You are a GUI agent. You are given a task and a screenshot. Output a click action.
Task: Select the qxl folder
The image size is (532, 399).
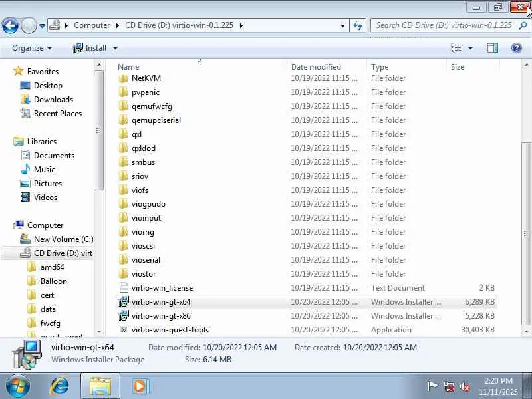point(136,134)
